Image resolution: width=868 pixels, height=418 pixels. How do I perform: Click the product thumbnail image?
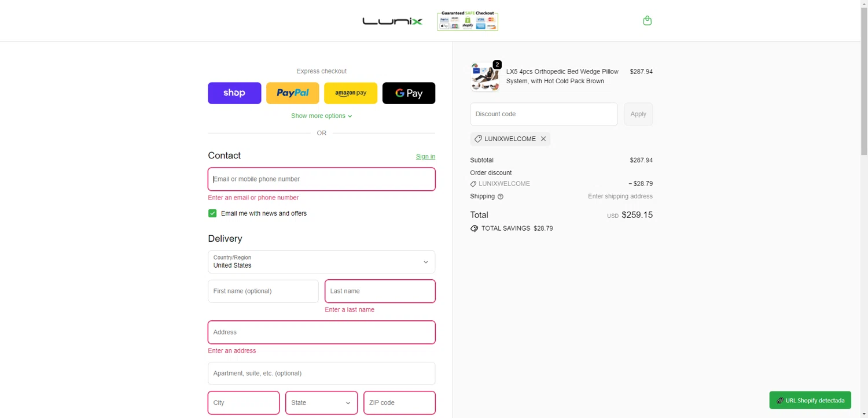click(485, 76)
